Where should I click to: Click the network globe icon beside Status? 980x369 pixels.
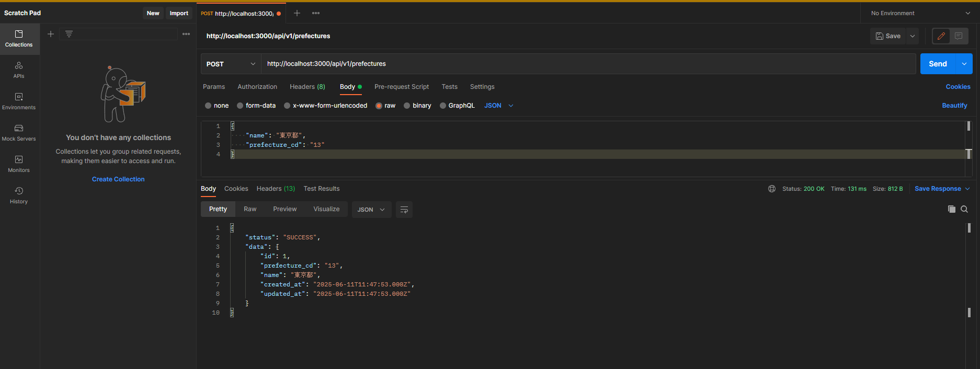pos(772,189)
